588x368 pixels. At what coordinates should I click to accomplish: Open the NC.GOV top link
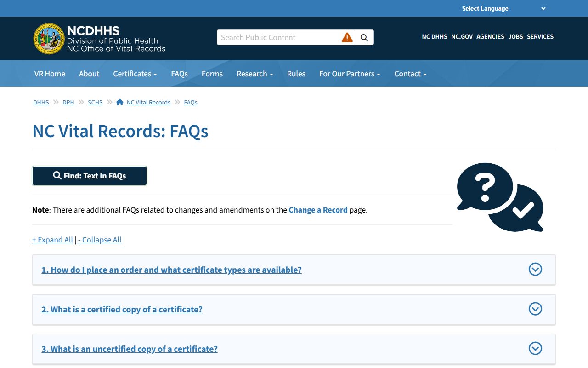coord(462,36)
